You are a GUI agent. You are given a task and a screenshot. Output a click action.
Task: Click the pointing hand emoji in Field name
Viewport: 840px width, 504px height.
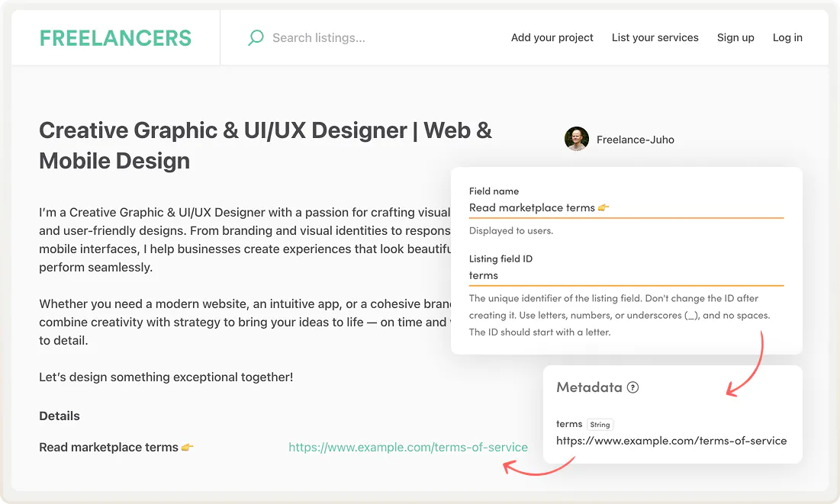603,207
